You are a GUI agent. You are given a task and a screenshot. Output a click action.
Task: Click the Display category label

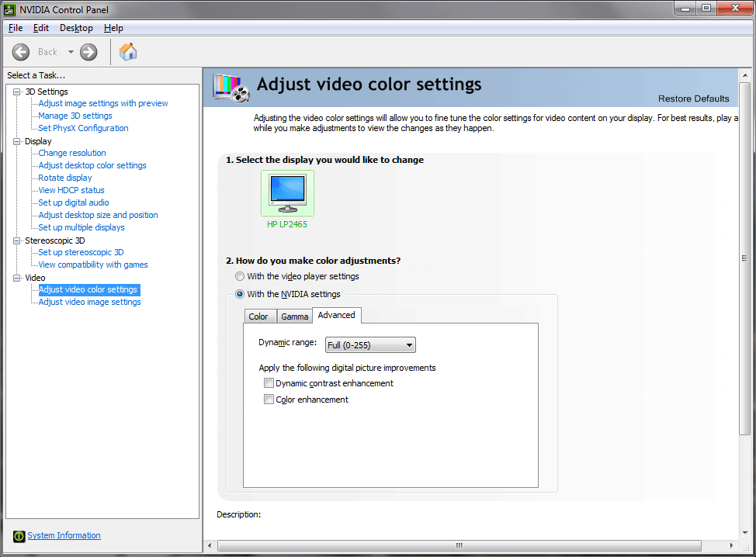(38, 141)
